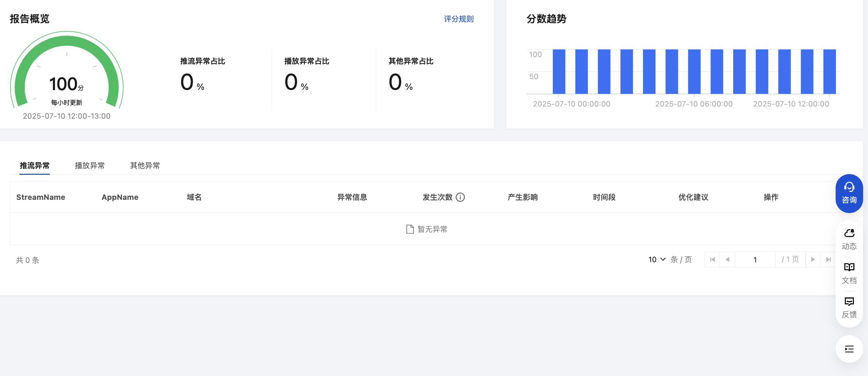Jump to last page arrow
Viewport: 868px width, 376px height.
(828, 260)
